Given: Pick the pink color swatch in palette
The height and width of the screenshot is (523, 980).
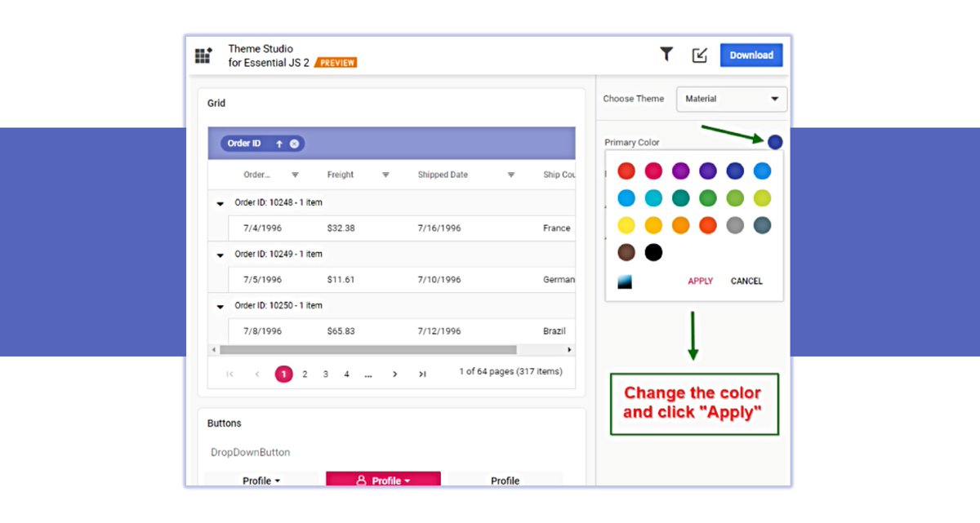Looking at the screenshot, I should click(x=653, y=171).
